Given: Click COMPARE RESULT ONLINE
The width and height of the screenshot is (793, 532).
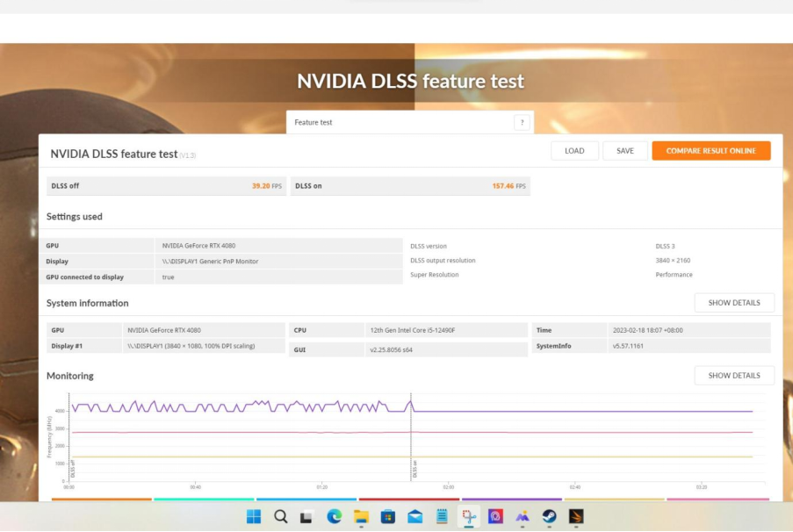Looking at the screenshot, I should tap(711, 151).
